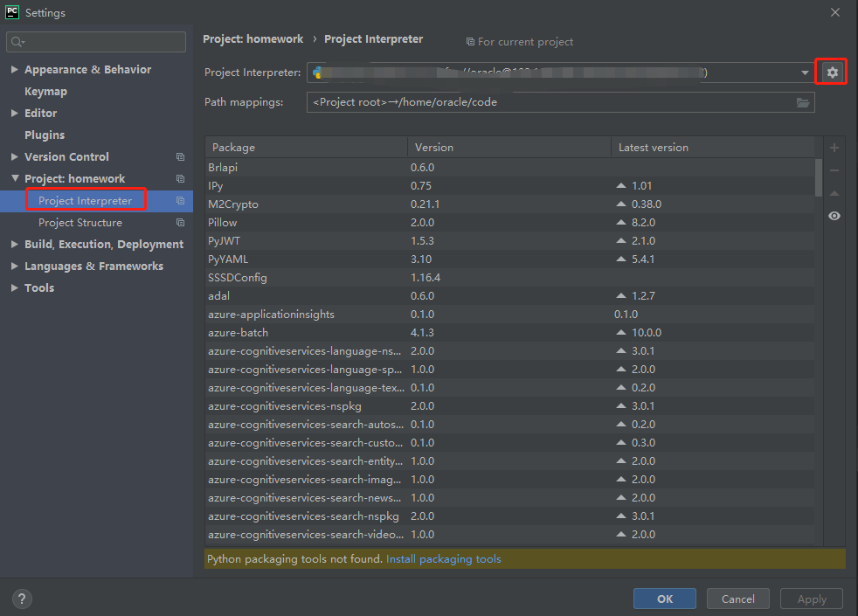This screenshot has height=616, width=858.
Task: Sort by Package column header
Action: pos(307,147)
